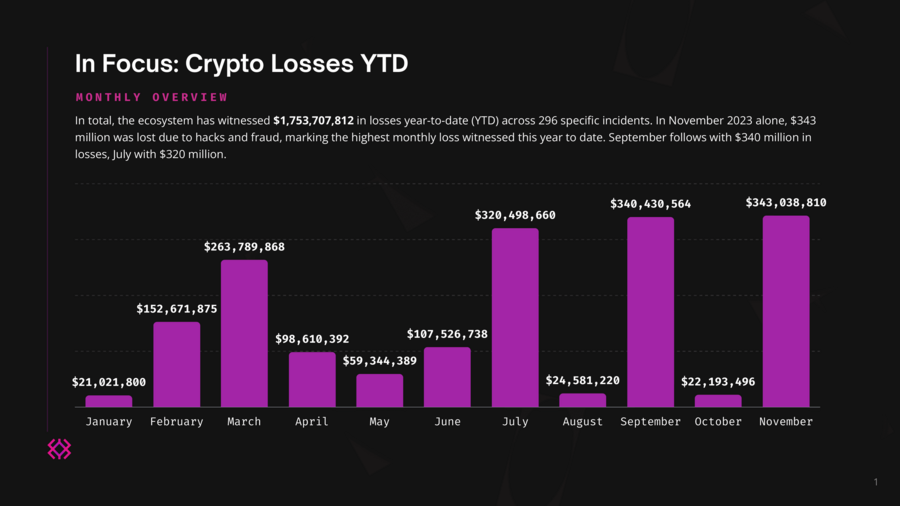Select the "Monthly Overview" pink subtitle

(152, 97)
